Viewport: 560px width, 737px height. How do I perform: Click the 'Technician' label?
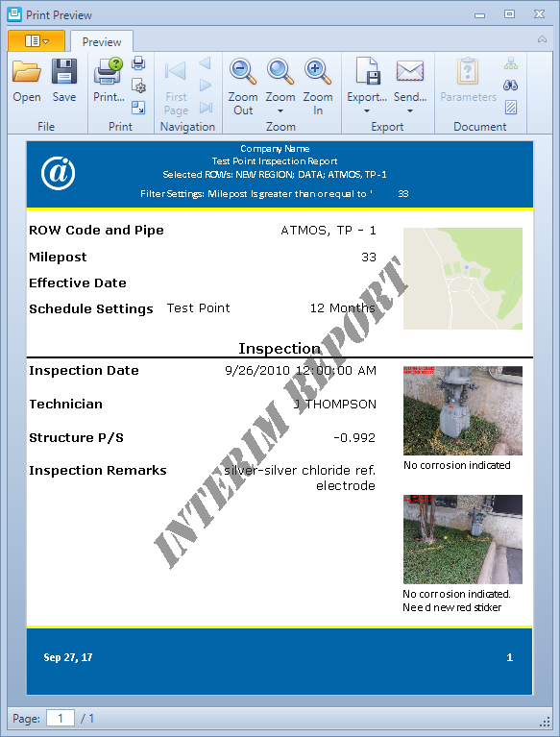(65, 405)
